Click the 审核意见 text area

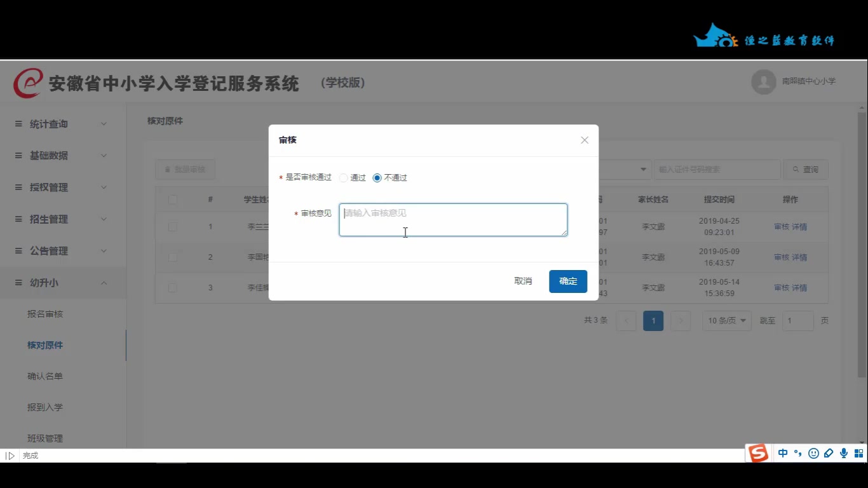click(453, 220)
